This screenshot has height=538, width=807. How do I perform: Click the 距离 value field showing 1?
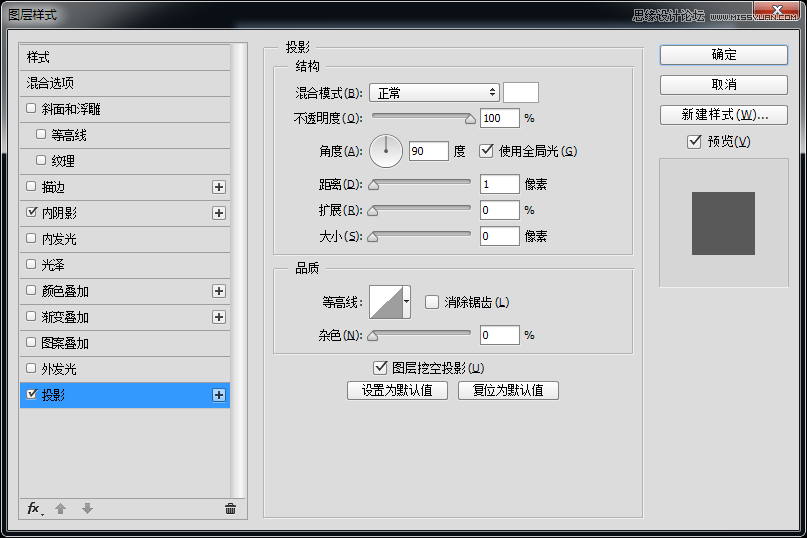pos(499,184)
